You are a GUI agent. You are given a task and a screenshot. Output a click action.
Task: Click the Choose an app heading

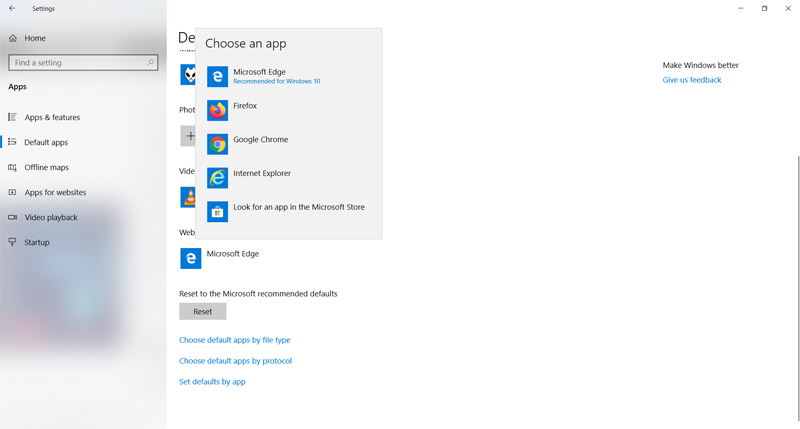246,43
